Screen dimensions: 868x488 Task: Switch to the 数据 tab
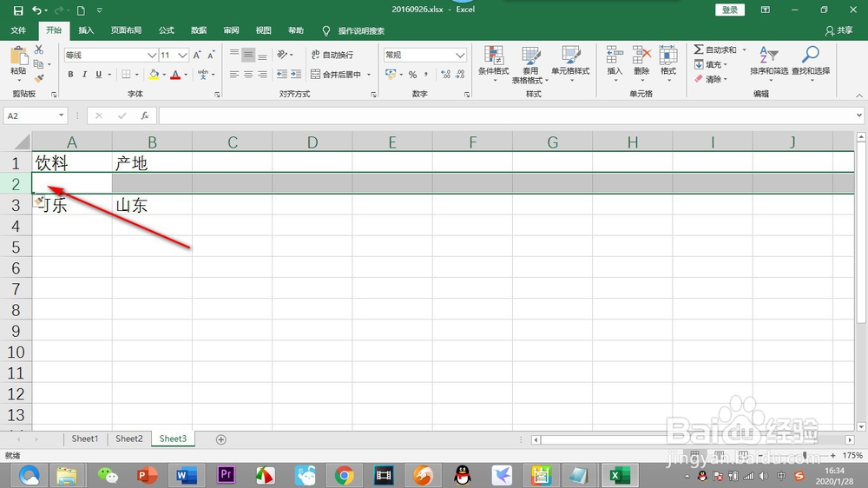(199, 30)
